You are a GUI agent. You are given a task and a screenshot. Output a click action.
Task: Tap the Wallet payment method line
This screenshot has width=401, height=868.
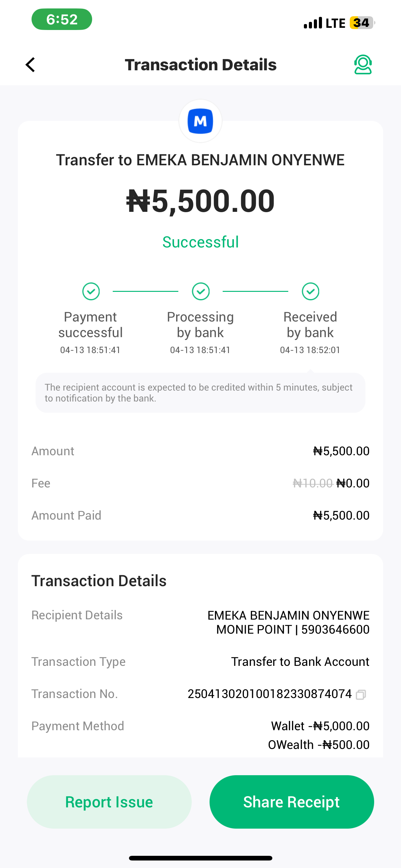[320, 726]
